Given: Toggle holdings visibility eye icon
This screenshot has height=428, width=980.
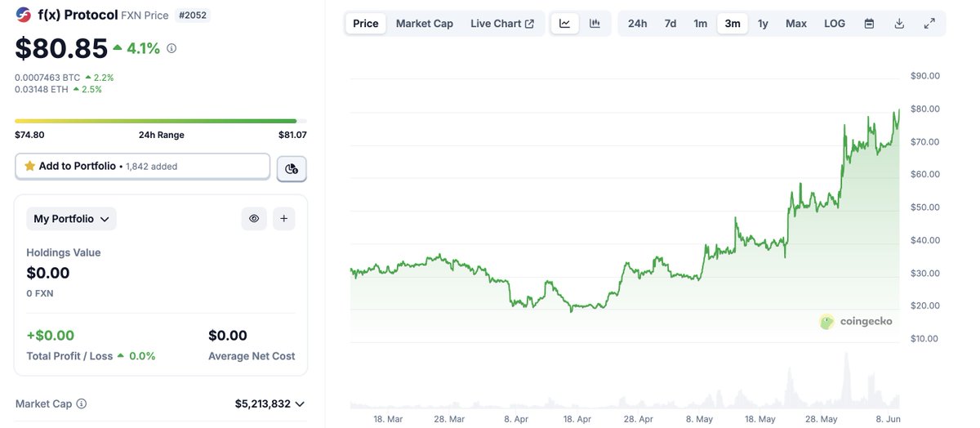Looking at the screenshot, I should 254,219.
